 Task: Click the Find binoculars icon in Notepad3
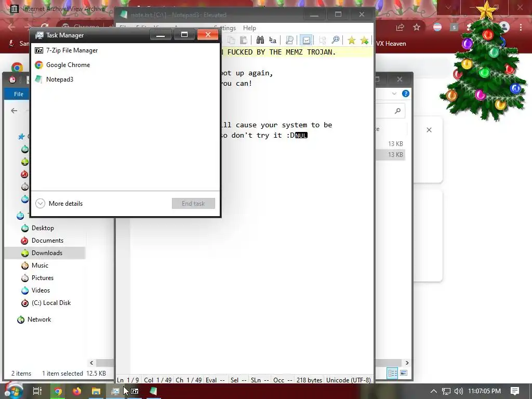pyautogui.click(x=260, y=40)
